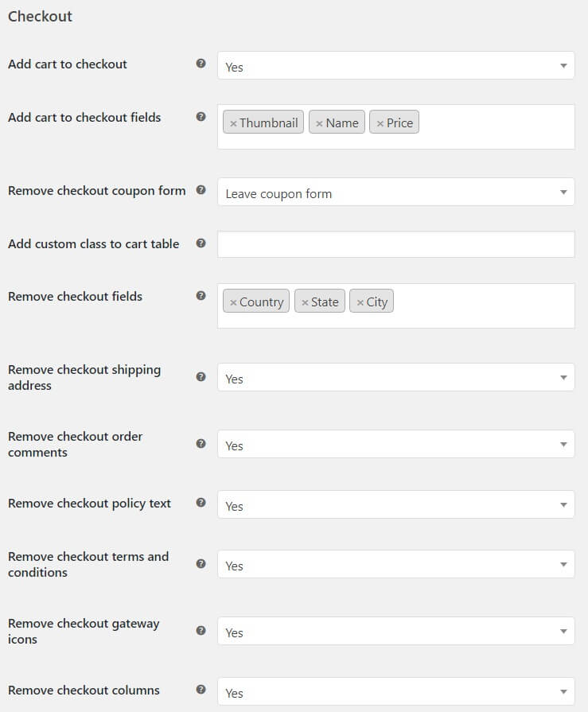Delete the City tag
588x712 pixels.
click(360, 302)
